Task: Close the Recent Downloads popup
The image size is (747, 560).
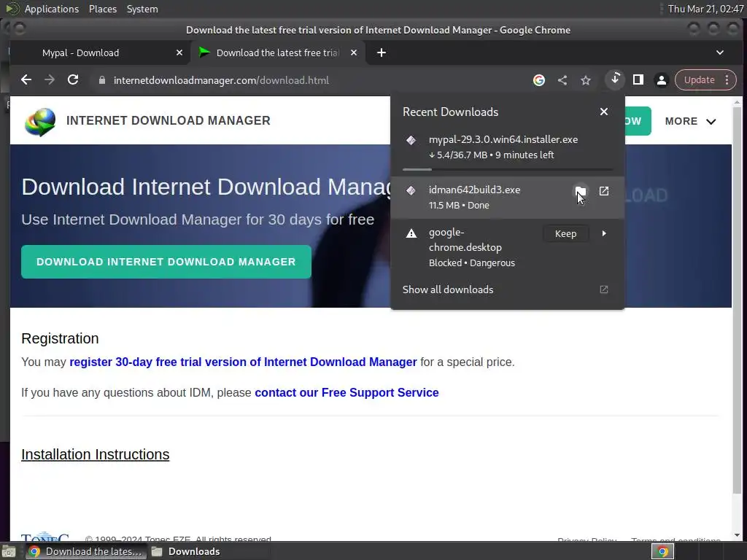Action: point(603,112)
